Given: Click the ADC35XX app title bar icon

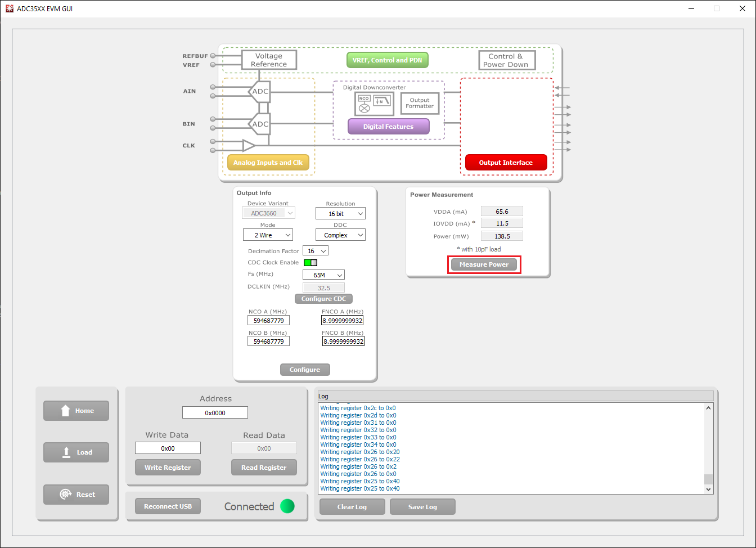Looking at the screenshot, I should click(x=9, y=8).
